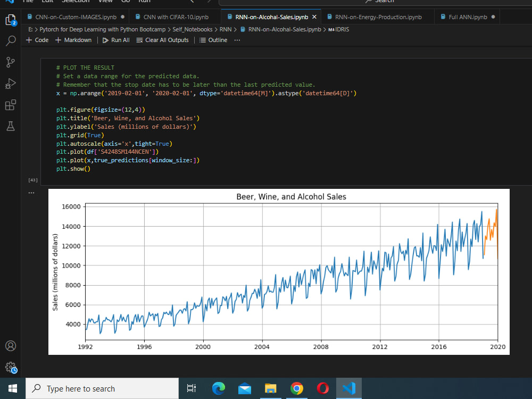Open the notebook Outline

[x=213, y=40]
